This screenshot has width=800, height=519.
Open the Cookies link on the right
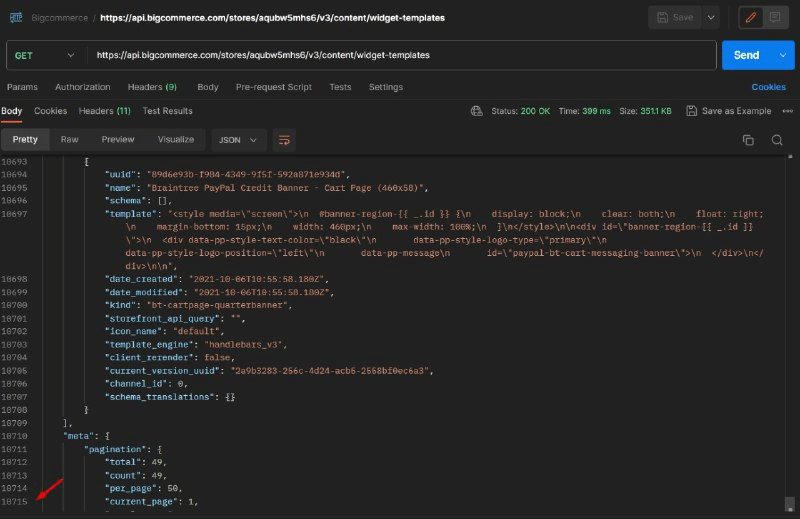[x=768, y=87]
